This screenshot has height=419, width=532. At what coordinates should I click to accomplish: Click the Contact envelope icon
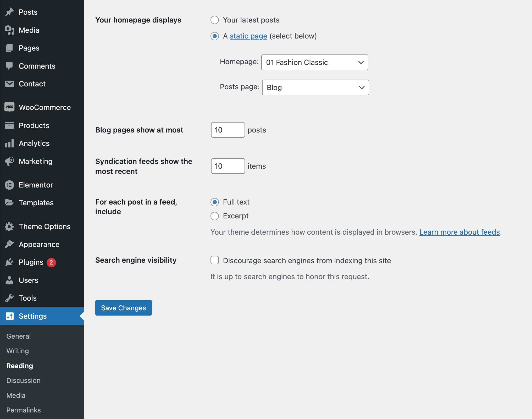(9, 84)
